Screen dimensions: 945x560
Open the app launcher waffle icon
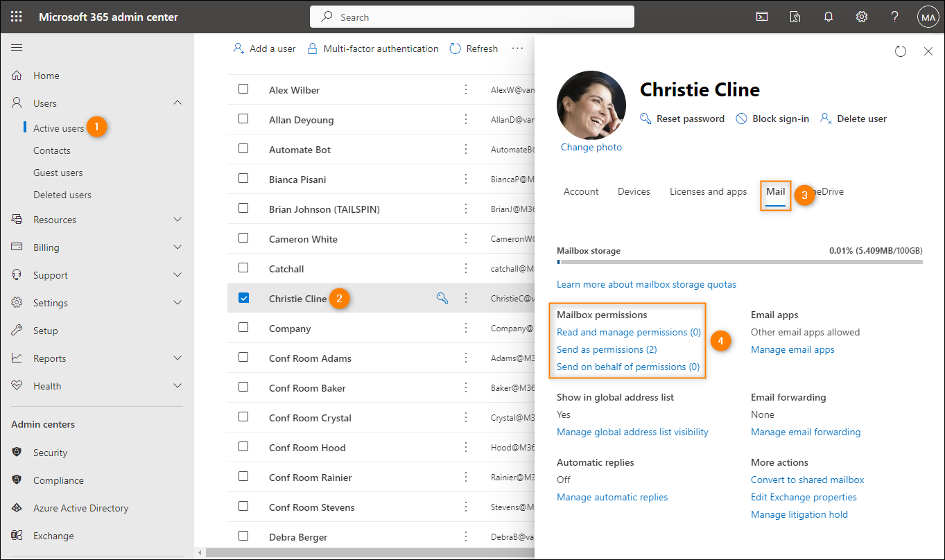17,17
